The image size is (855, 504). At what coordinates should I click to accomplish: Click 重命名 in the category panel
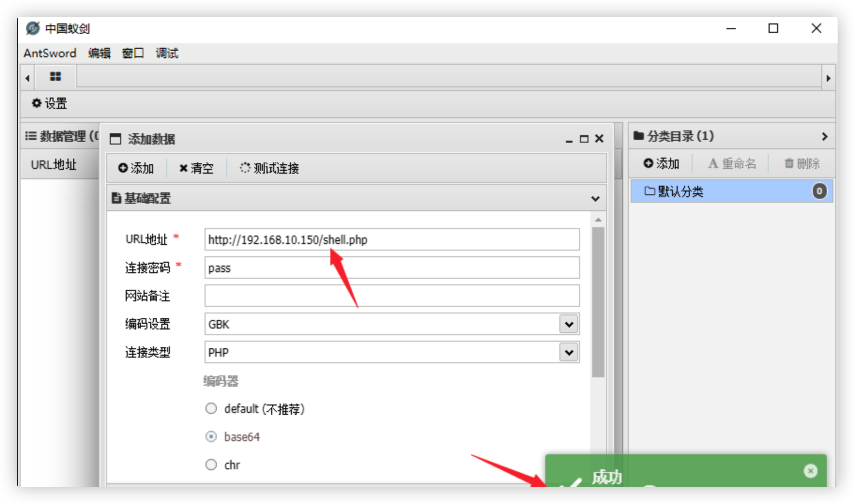coord(732,163)
